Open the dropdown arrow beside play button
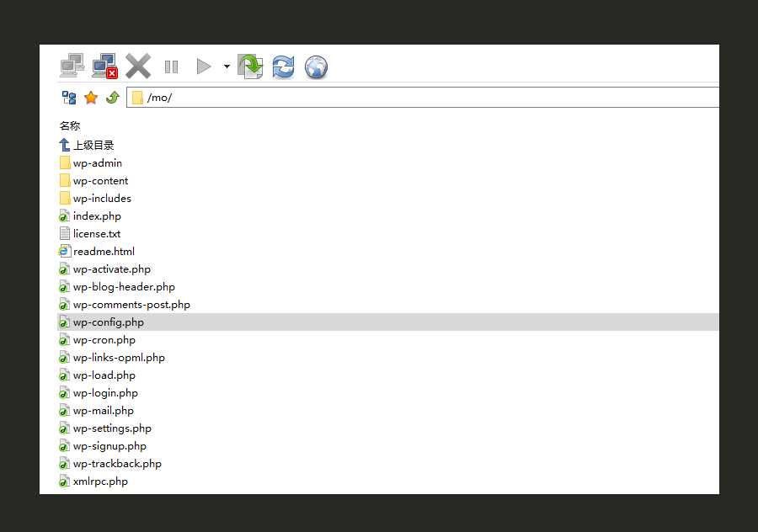 tap(227, 66)
